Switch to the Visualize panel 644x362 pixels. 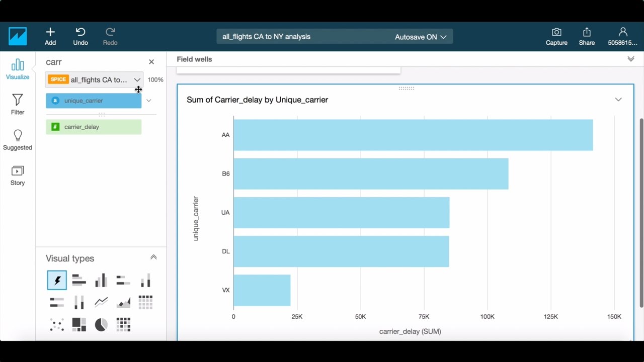[x=18, y=69]
